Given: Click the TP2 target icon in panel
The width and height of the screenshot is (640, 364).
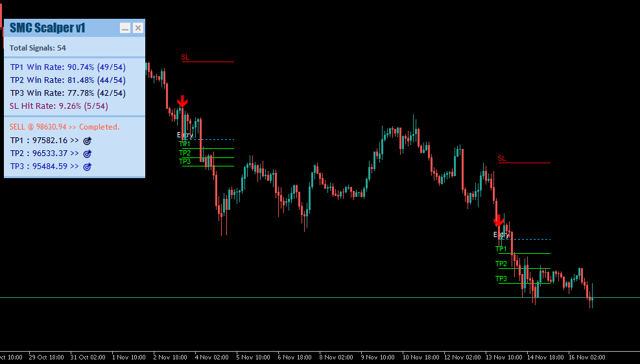Looking at the screenshot, I should (x=88, y=154).
